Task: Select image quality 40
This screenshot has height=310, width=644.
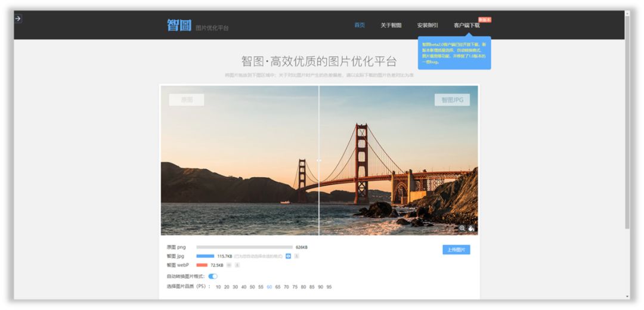Action: tap(243, 287)
